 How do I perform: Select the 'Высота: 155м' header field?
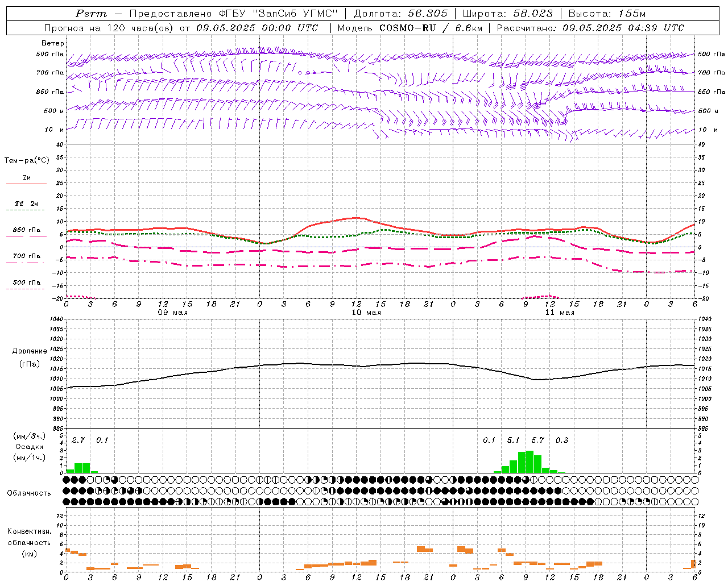pyautogui.click(x=607, y=14)
